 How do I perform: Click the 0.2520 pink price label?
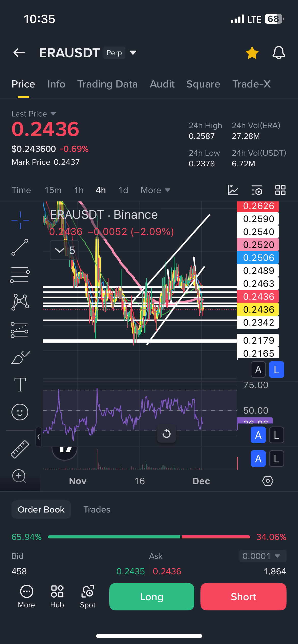(258, 245)
